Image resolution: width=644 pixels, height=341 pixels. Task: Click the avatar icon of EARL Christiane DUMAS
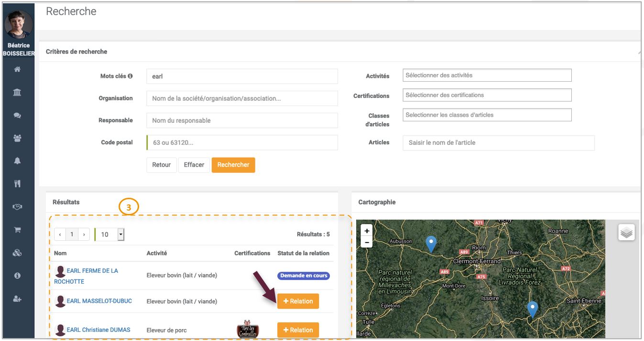(60, 330)
